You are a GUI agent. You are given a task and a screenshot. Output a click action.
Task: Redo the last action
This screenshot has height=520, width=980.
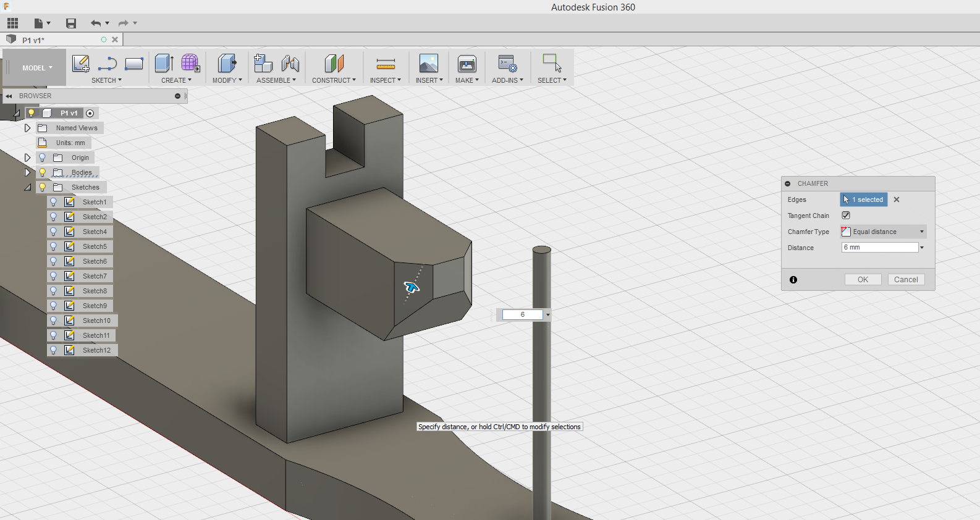[x=124, y=23]
